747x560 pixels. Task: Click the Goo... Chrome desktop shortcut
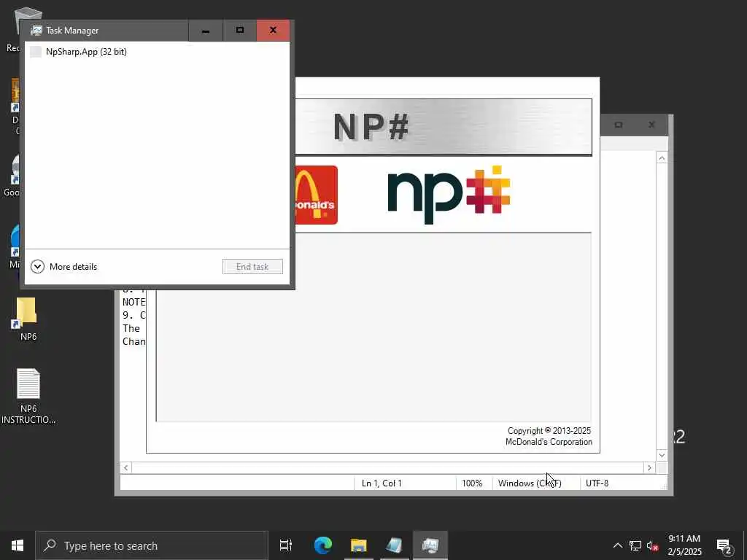(13, 175)
